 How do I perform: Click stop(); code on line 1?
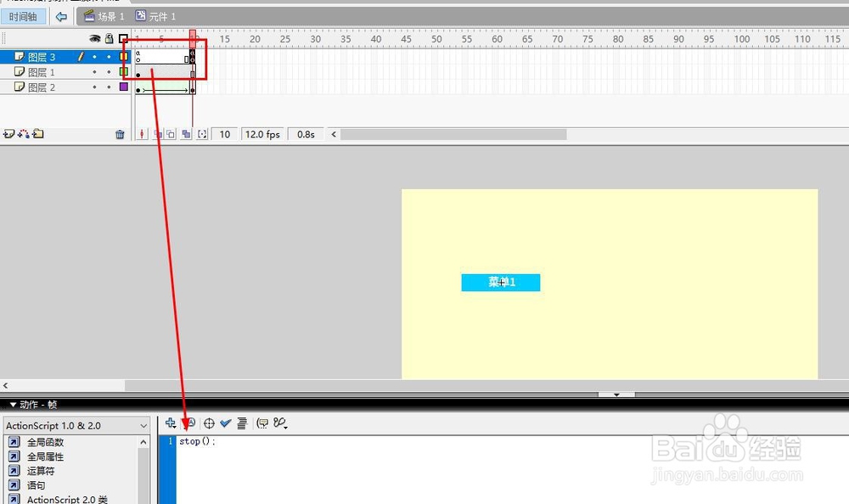coord(197,441)
